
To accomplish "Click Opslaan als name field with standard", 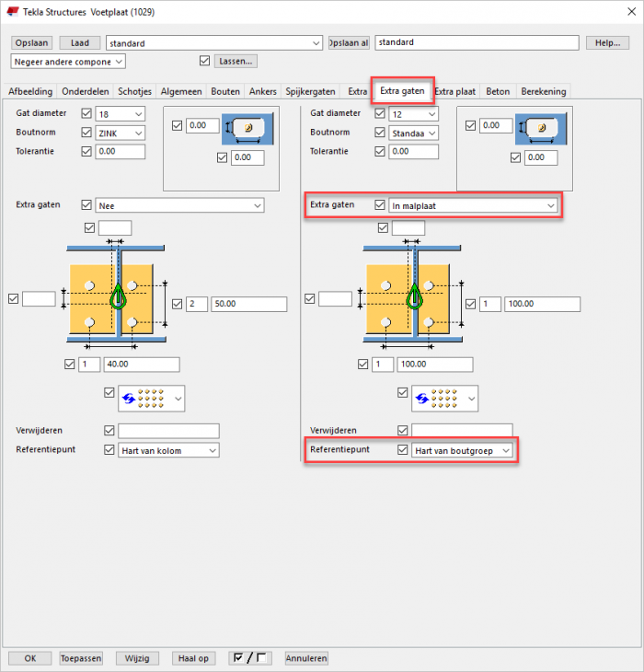I will (477, 42).
